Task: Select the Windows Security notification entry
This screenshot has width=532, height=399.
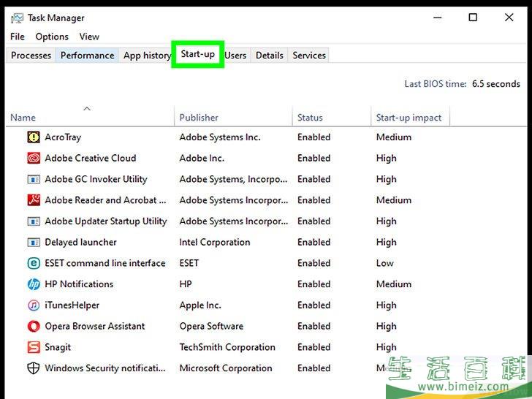Action: [x=105, y=368]
